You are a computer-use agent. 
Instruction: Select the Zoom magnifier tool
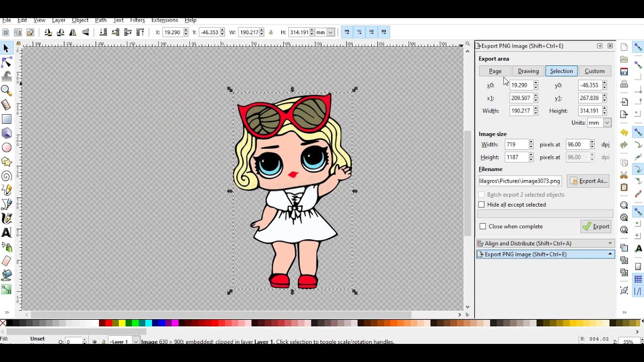(x=7, y=90)
